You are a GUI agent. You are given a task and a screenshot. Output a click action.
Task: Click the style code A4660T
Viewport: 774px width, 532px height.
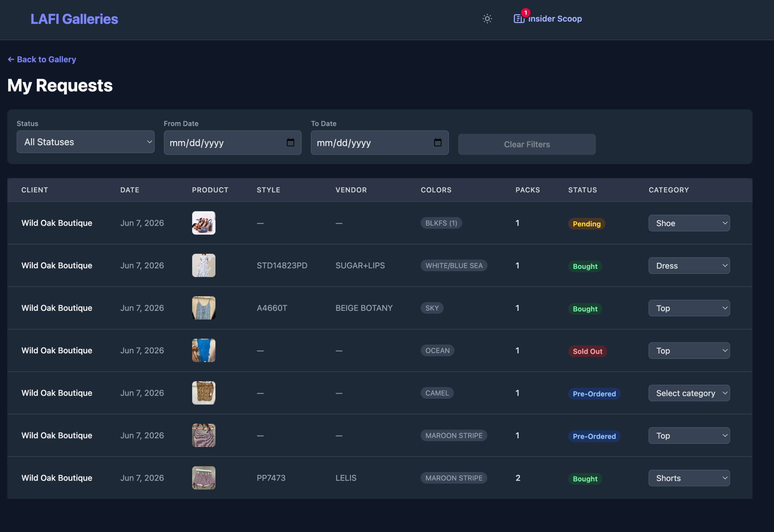coord(272,308)
